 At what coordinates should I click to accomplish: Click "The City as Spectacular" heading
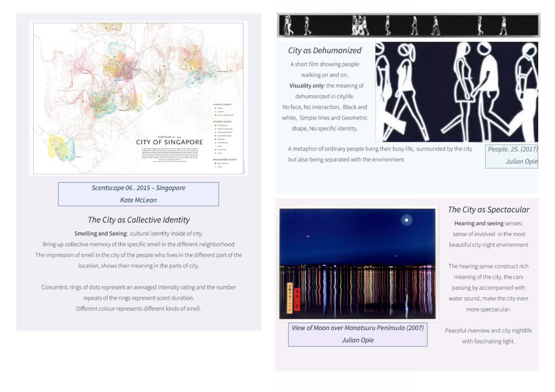click(x=488, y=210)
